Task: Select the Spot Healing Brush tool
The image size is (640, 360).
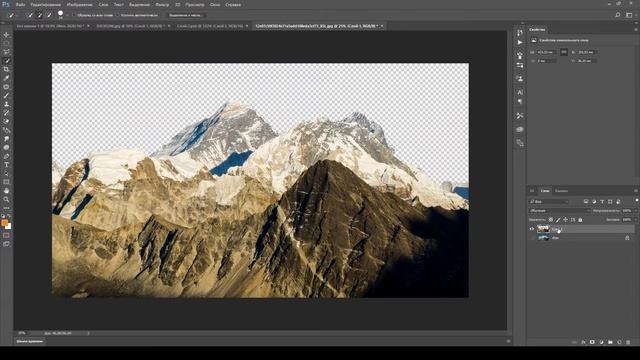Action: pyautogui.click(x=6, y=87)
